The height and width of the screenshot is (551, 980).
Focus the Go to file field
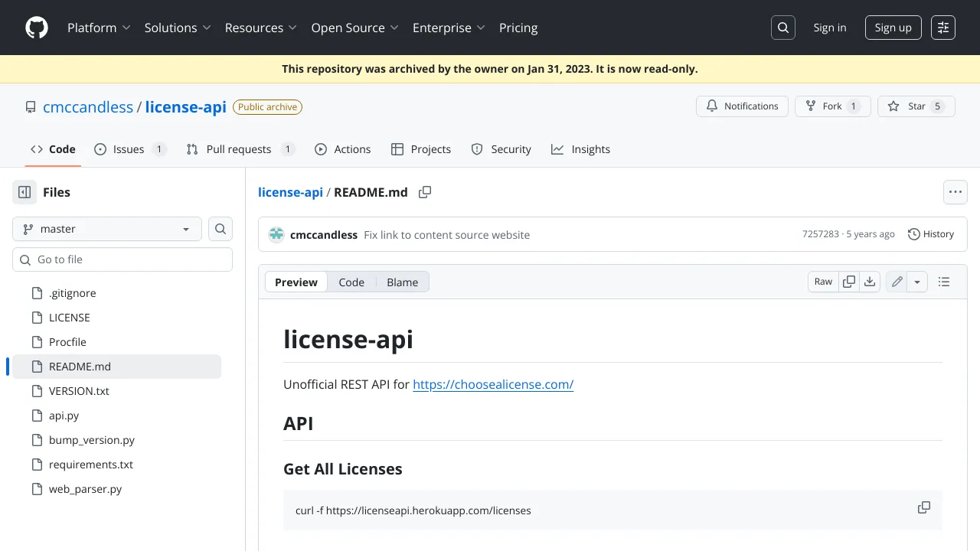pos(122,259)
